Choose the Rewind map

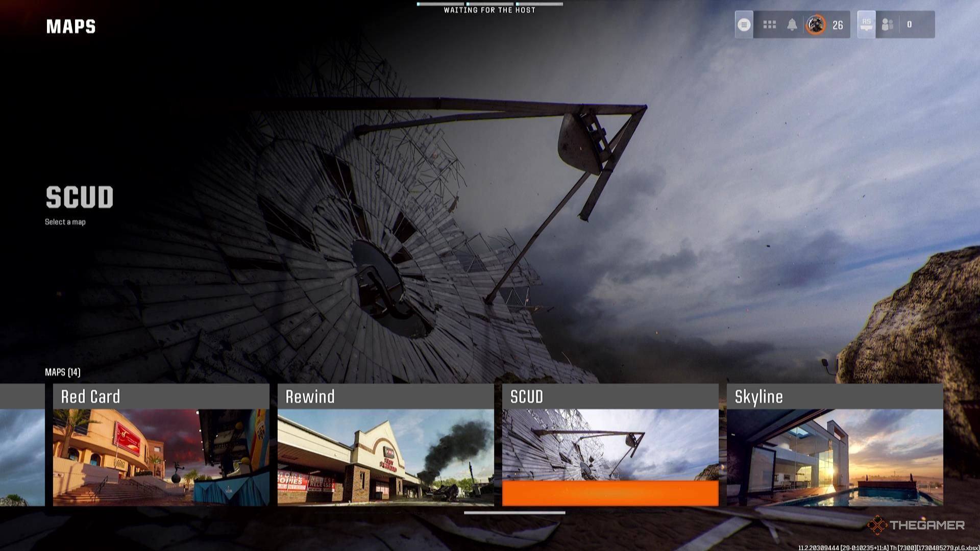tap(386, 445)
